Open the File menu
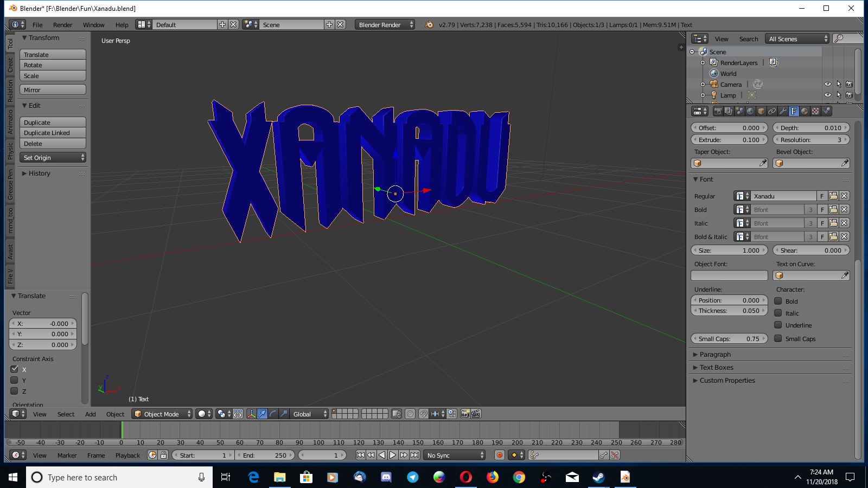 click(x=37, y=24)
